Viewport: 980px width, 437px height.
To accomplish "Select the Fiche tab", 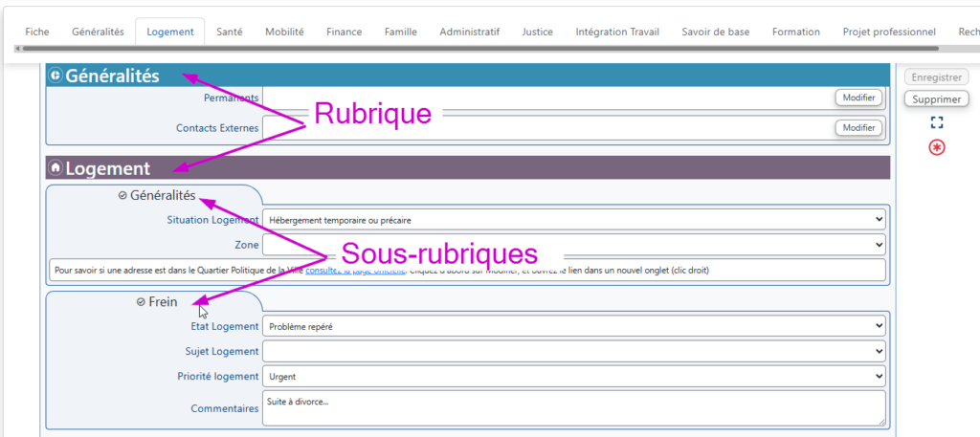I will click(36, 32).
